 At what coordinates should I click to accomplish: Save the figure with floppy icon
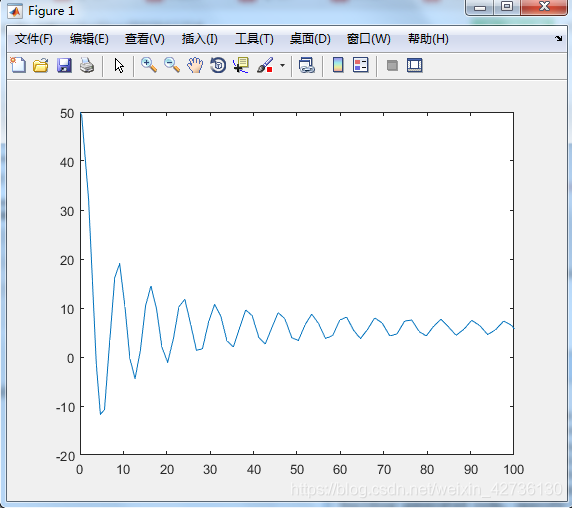tap(64, 66)
